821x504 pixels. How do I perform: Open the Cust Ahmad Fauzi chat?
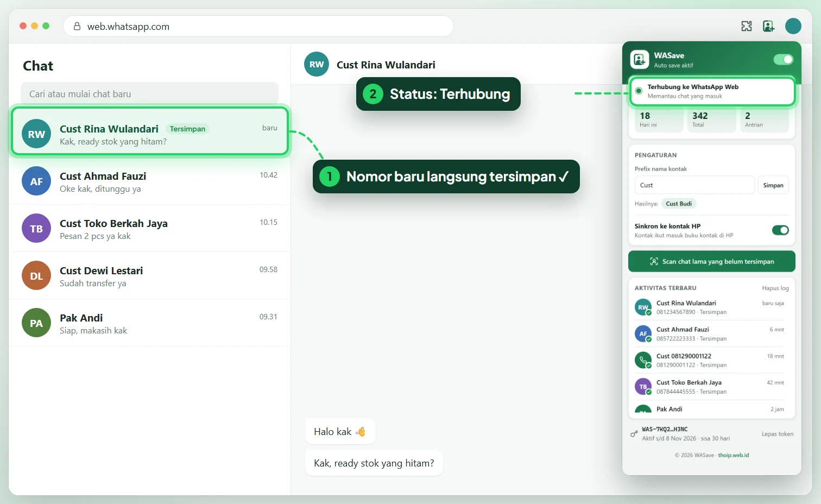pyautogui.click(x=149, y=181)
